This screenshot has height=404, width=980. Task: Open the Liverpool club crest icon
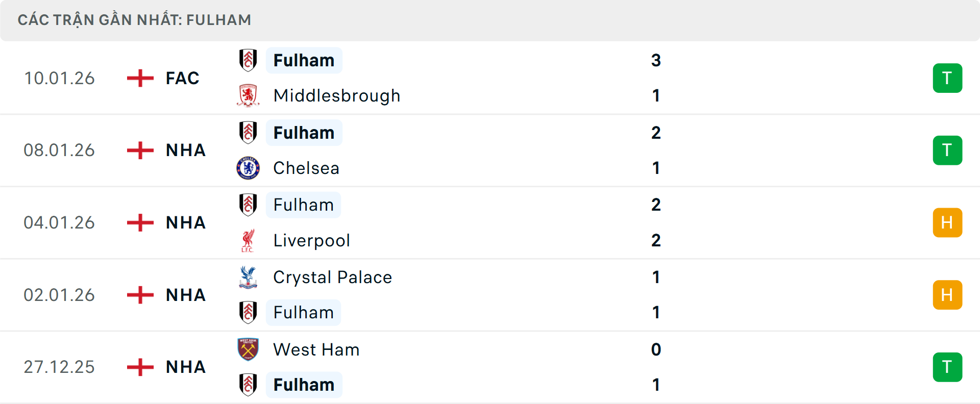(248, 240)
